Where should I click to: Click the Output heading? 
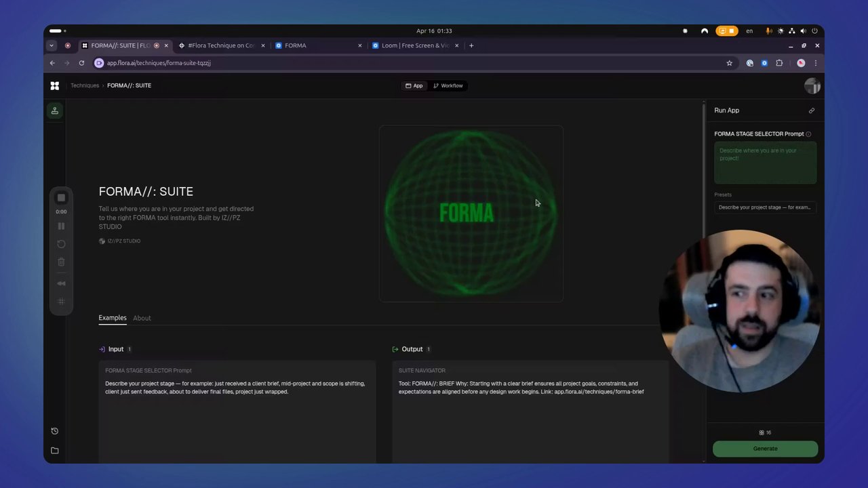(412, 349)
